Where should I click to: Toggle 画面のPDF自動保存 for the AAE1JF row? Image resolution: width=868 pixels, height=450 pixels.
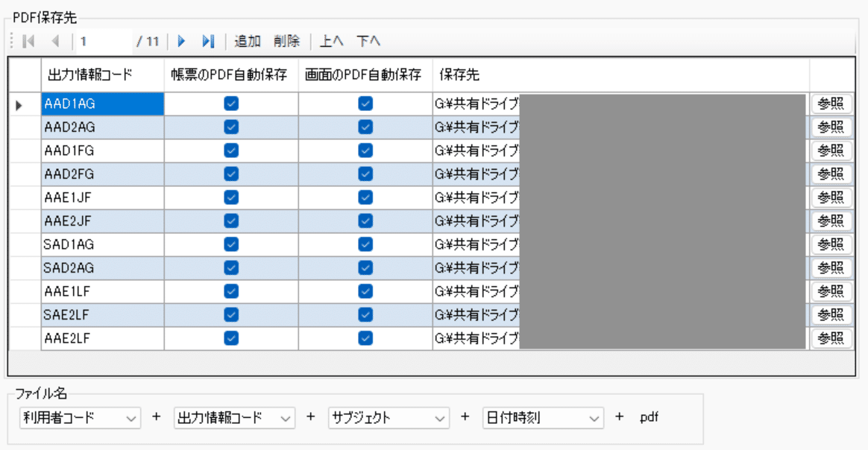point(365,197)
